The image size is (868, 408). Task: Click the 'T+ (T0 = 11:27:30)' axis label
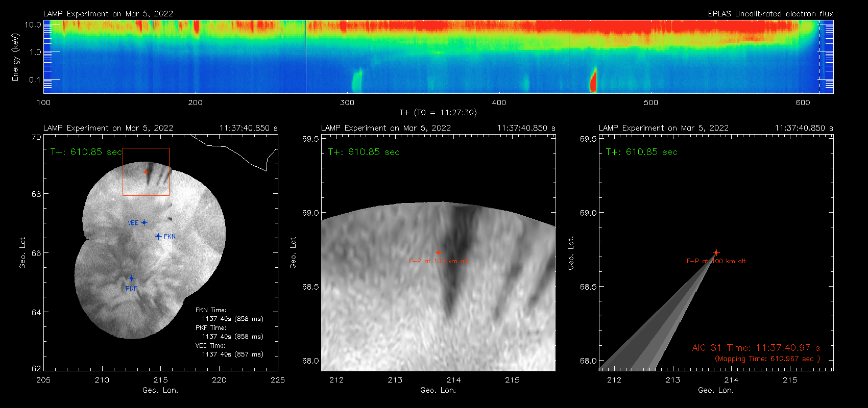438,113
